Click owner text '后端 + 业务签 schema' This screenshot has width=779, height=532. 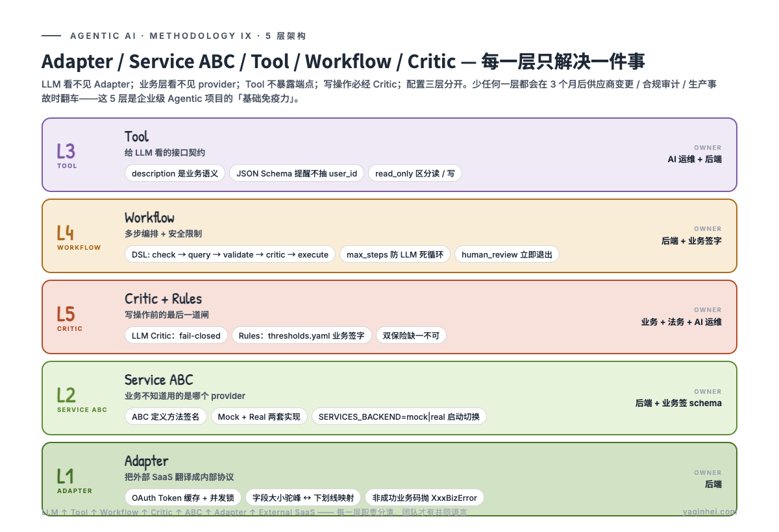point(678,403)
